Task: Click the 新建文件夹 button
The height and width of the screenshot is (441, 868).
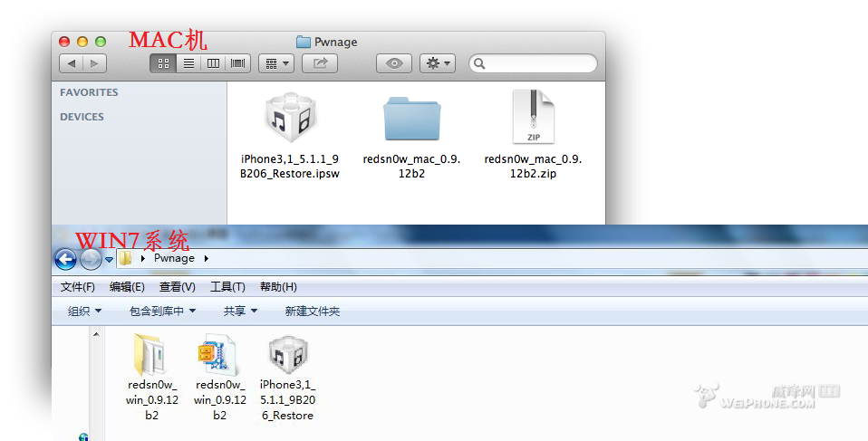Action: coord(312,311)
